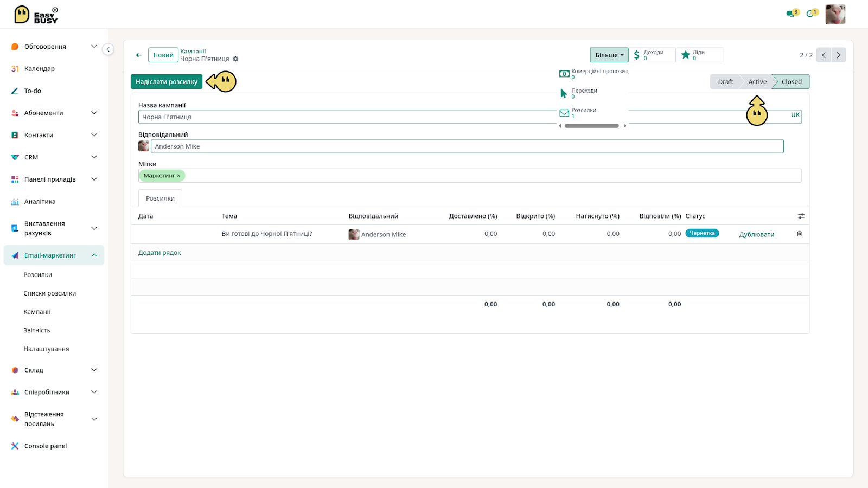Click Додати рядок link
The width and height of the screenshot is (868, 488).
[159, 253]
